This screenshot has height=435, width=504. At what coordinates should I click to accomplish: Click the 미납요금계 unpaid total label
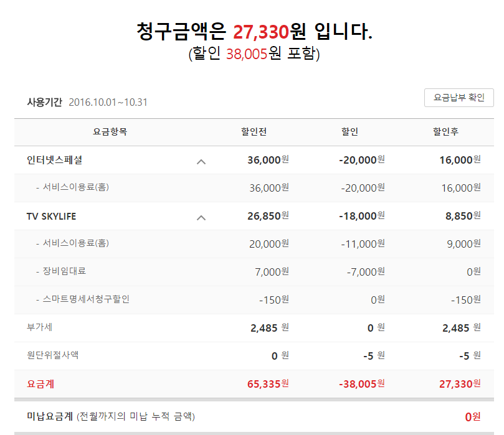(x=50, y=416)
